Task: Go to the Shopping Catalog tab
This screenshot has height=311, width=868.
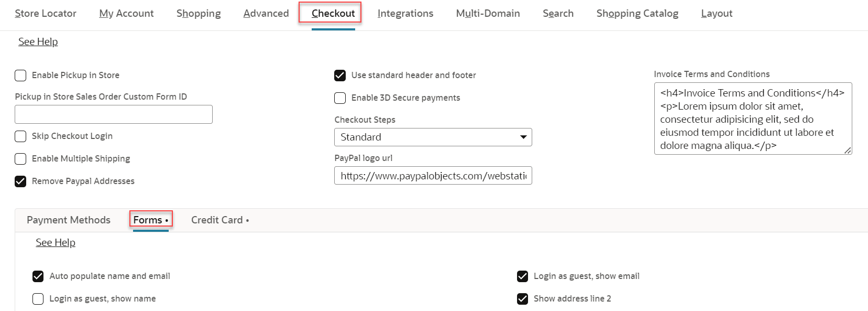Action: pyautogui.click(x=638, y=14)
